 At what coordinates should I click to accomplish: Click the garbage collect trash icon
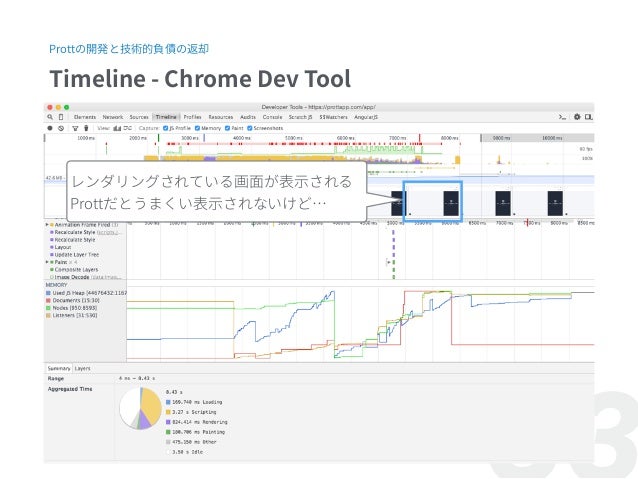(x=86, y=128)
